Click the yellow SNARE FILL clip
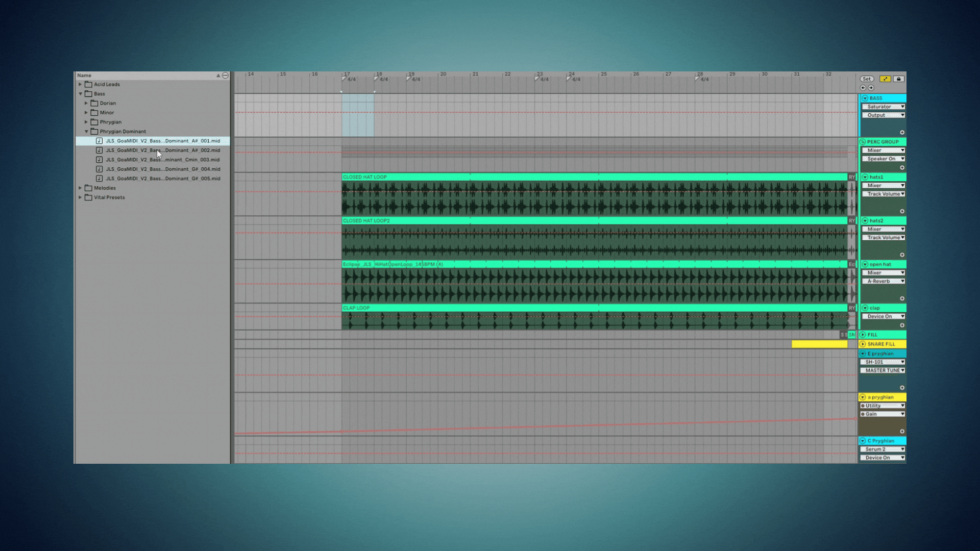980x551 pixels. [x=819, y=344]
